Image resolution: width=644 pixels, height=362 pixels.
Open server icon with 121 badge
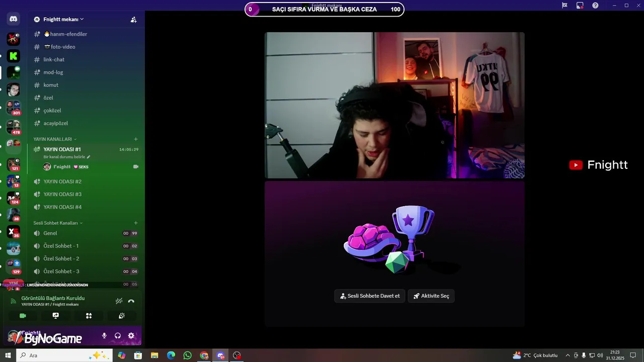[x=14, y=164]
